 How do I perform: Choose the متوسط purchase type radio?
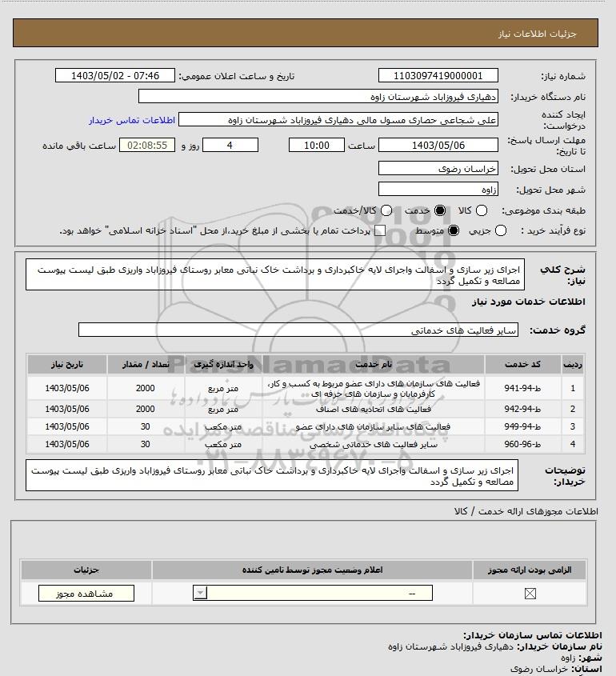pos(454,230)
